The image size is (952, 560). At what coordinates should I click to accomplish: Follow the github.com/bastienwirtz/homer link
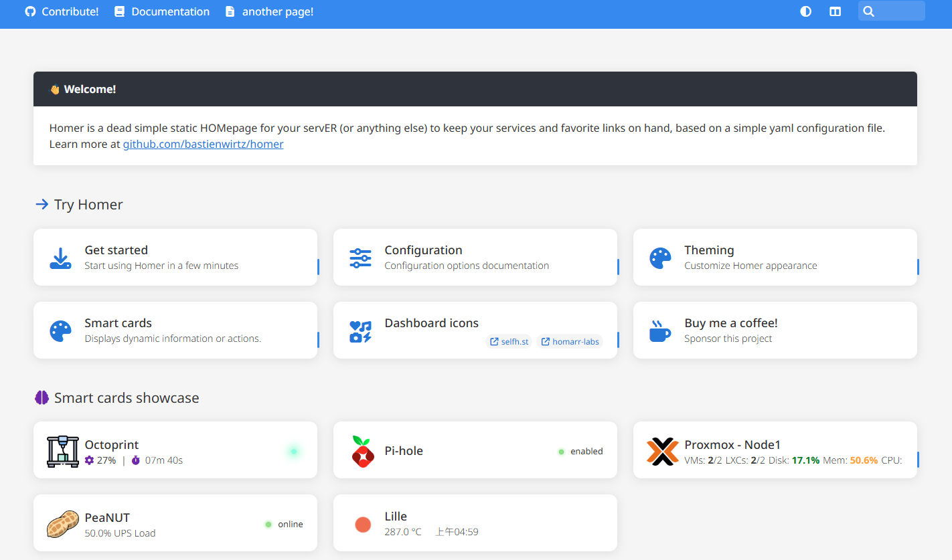tap(203, 144)
